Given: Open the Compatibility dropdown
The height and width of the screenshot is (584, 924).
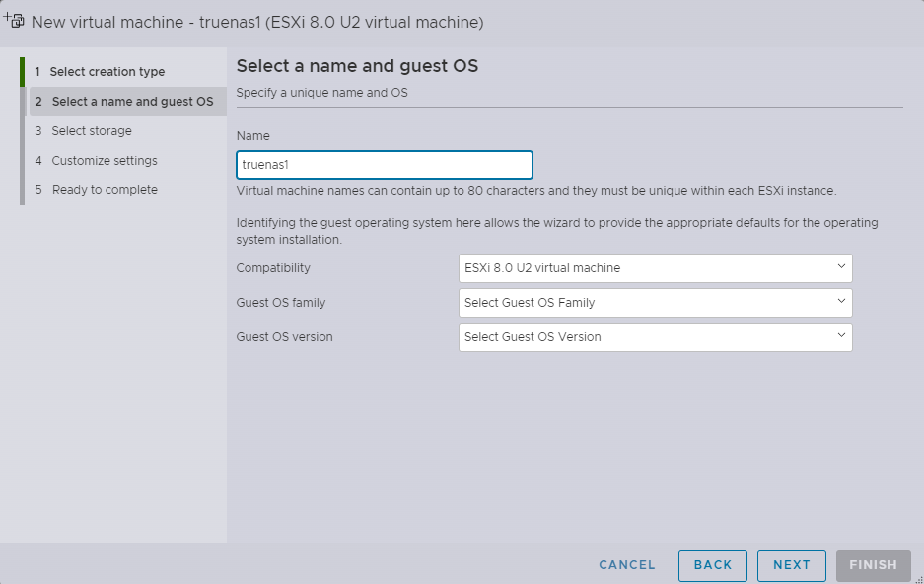Looking at the screenshot, I should coord(655,267).
